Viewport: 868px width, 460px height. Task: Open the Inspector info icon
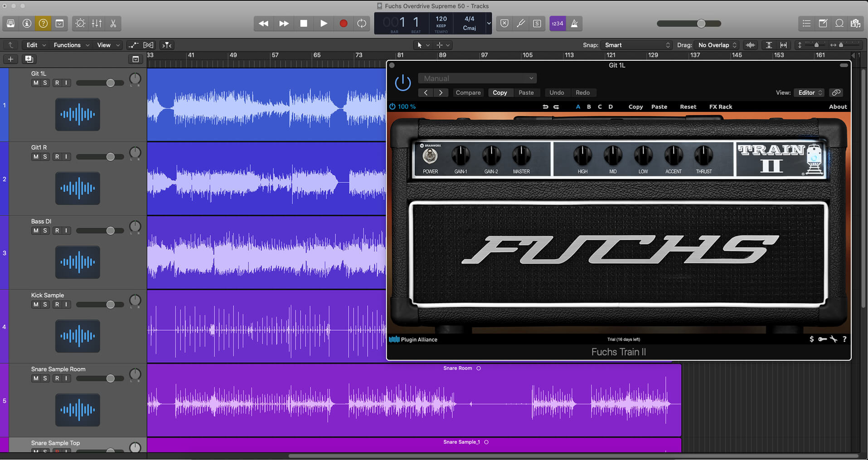click(x=27, y=24)
